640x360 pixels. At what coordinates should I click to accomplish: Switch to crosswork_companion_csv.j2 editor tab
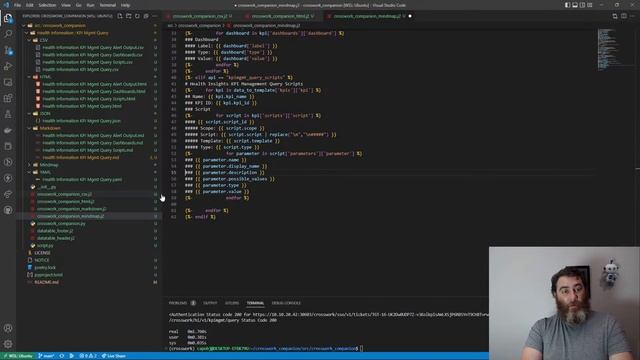point(200,16)
